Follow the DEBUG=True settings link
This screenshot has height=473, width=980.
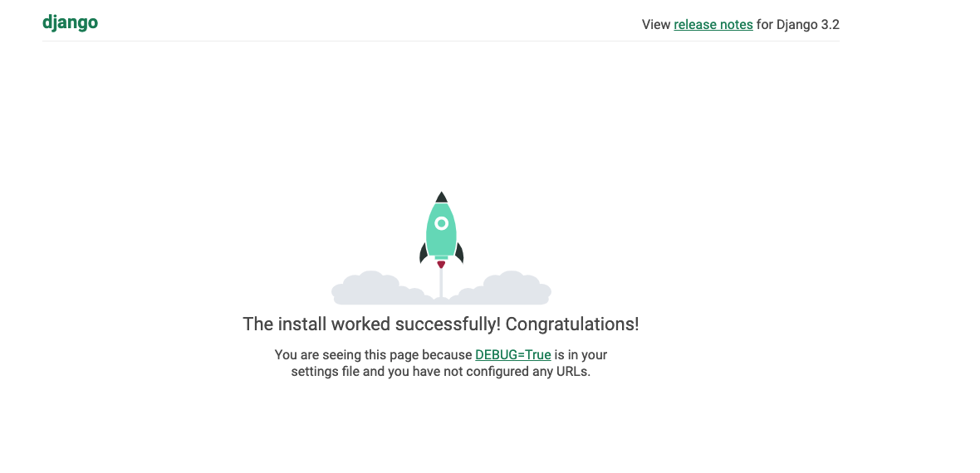click(513, 355)
